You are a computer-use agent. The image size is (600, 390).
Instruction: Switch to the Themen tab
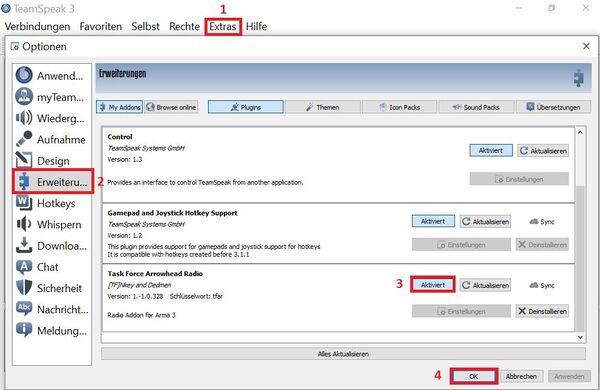click(x=323, y=107)
